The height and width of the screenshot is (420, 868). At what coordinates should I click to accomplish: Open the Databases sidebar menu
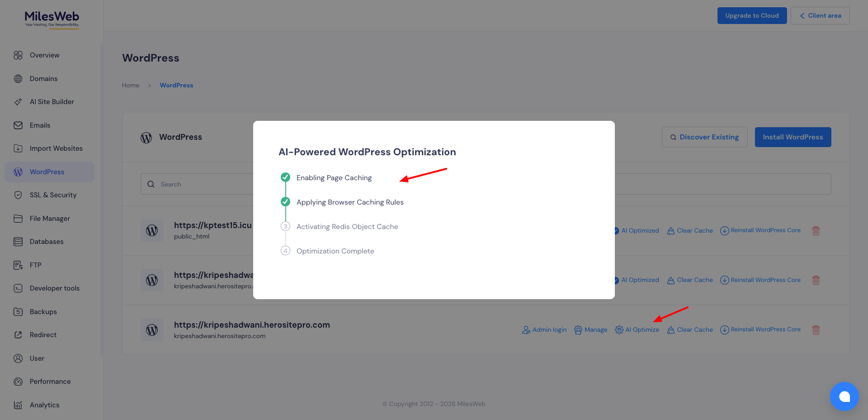click(x=46, y=242)
